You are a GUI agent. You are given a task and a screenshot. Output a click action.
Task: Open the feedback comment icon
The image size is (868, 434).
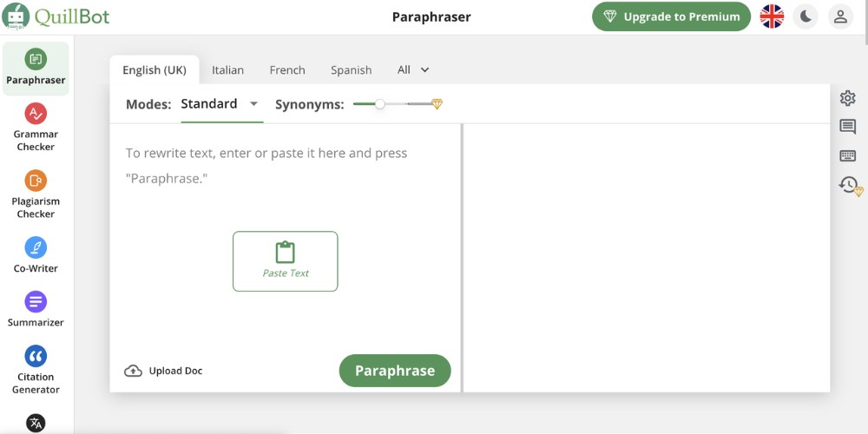point(847,127)
